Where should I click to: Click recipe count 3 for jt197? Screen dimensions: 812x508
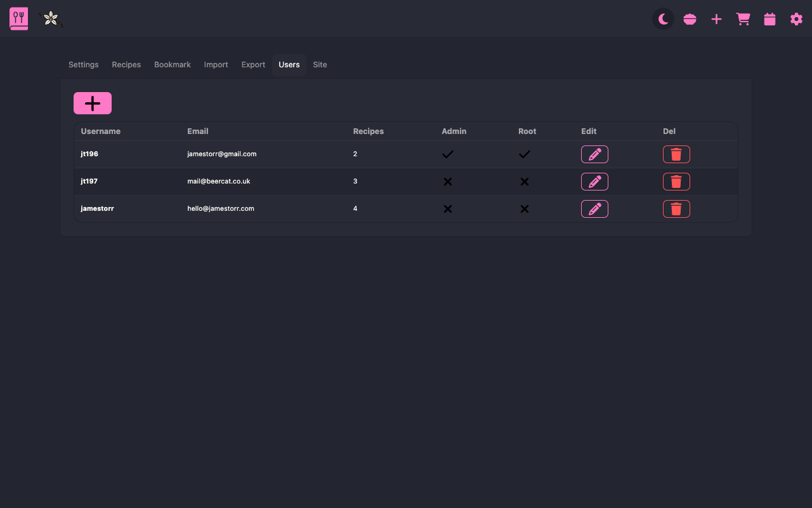click(355, 182)
